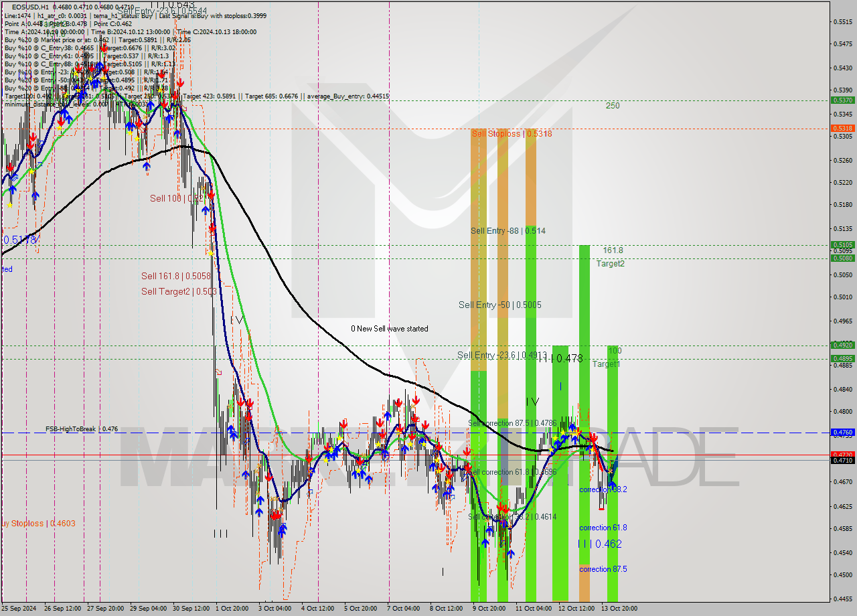Click the red 0.5318 price tag
Screen dimensions: 857x616
click(x=842, y=128)
